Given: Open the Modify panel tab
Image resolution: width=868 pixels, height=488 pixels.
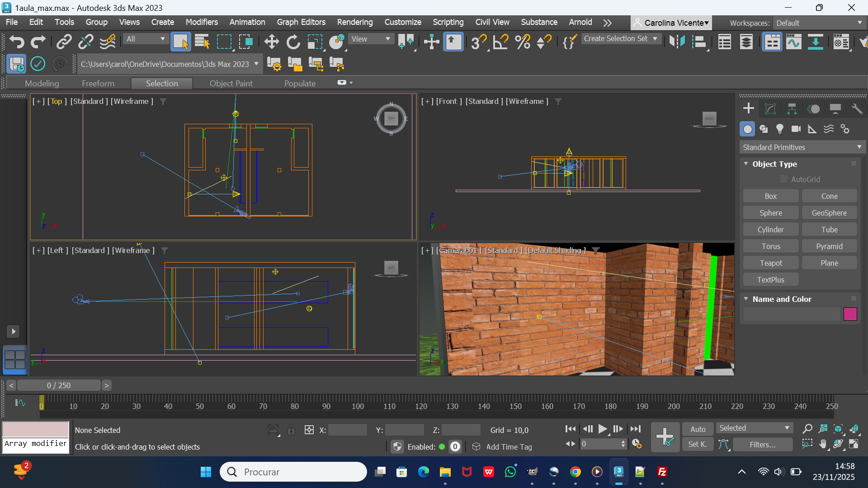Looking at the screenshot, I should 770,109.
